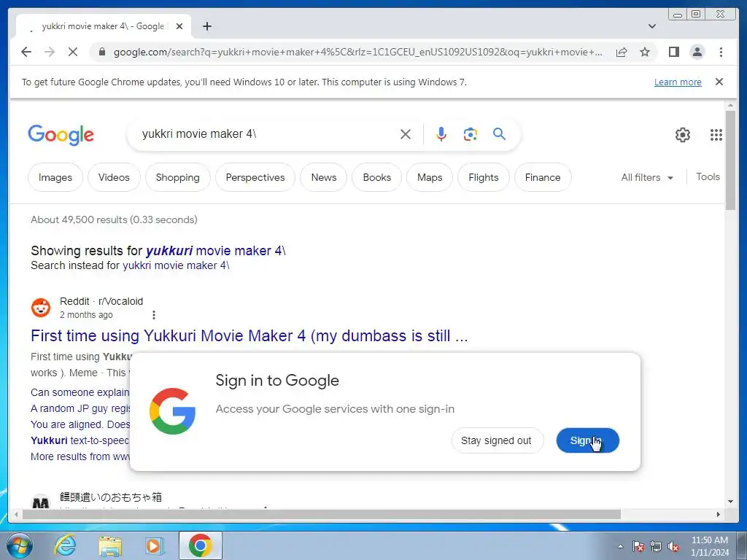747x560 pixels.
Task: Click into the Google search field
Action: (x=267, y=134)
